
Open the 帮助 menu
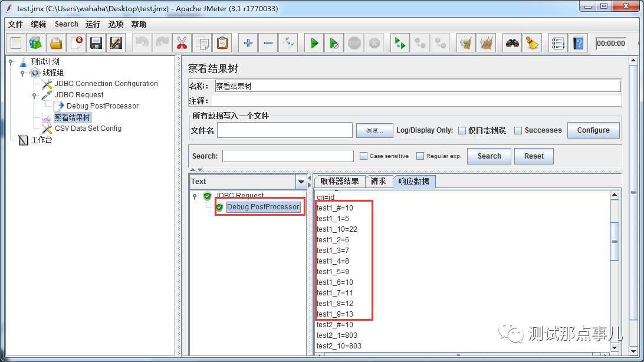[x=139, y=24]
